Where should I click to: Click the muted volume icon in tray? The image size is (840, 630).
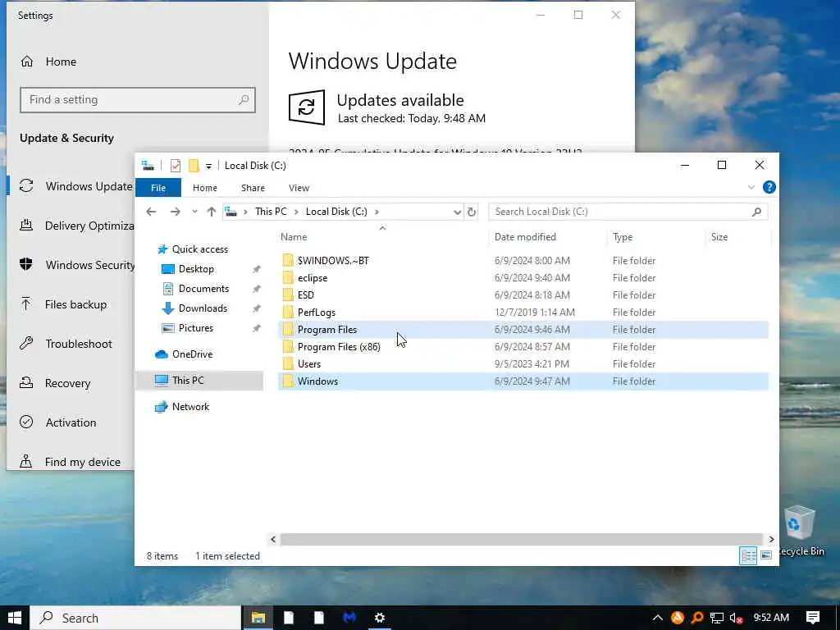(x=736, y=618)
